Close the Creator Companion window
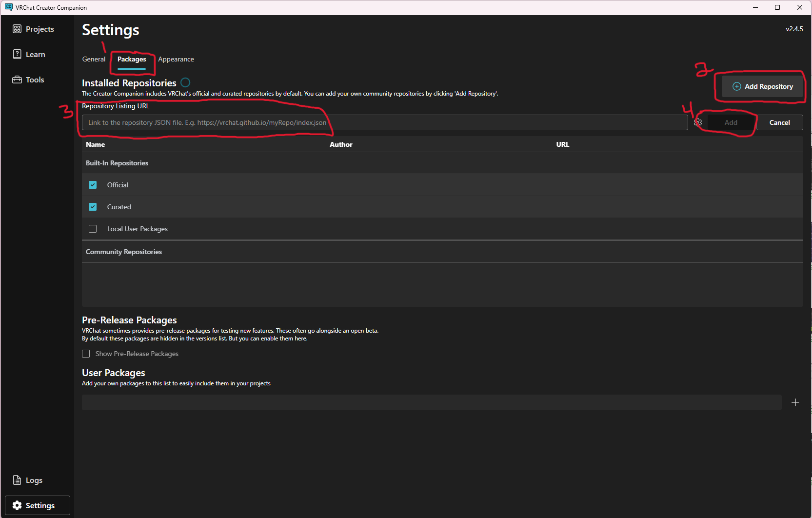Screen dimensions: 812x518 click(800, 7)
